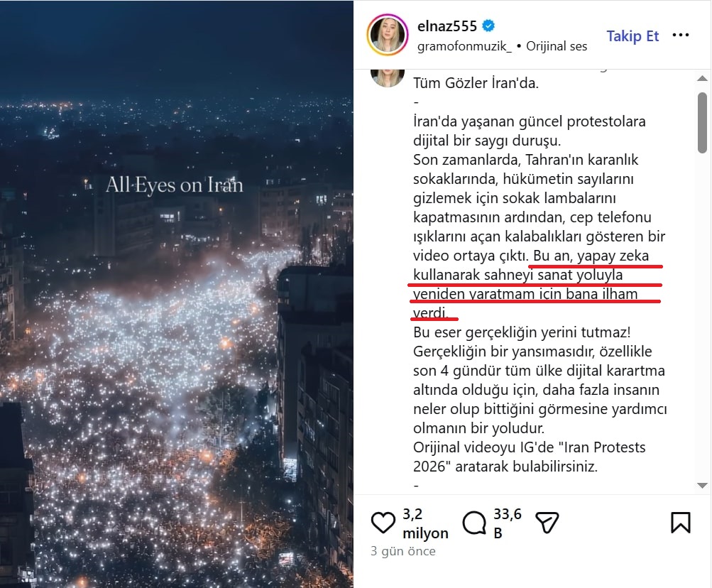Open elnaz555 profile picture with story ring
The image size is (712, 588).
[388, 35]
